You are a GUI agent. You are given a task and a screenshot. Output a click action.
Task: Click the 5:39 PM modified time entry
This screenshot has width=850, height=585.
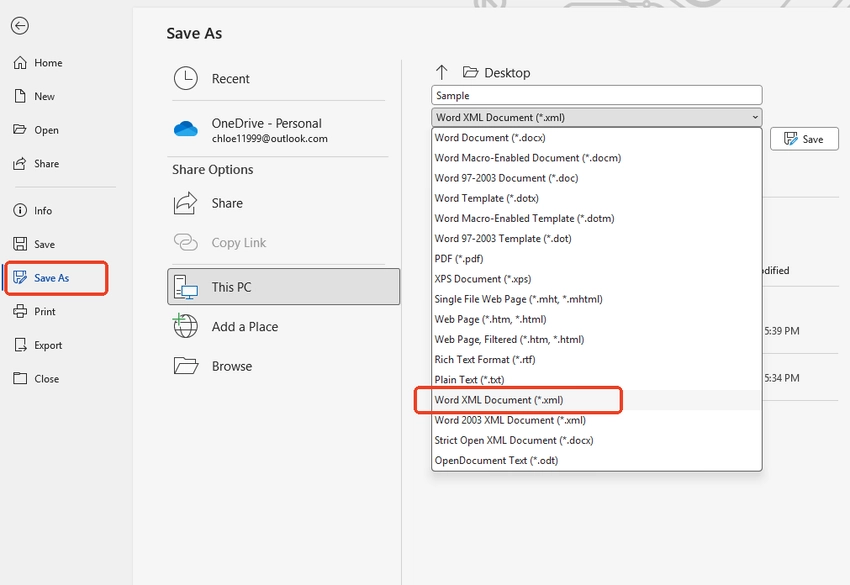pyautogui.click(x=782, y=331)
